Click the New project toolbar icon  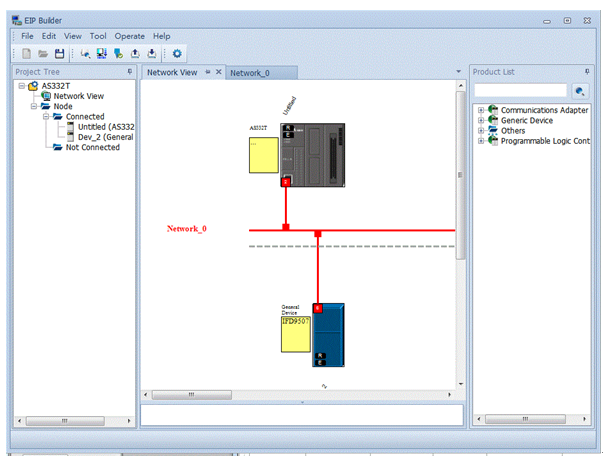pyautogui.click(x=27, y=53)
